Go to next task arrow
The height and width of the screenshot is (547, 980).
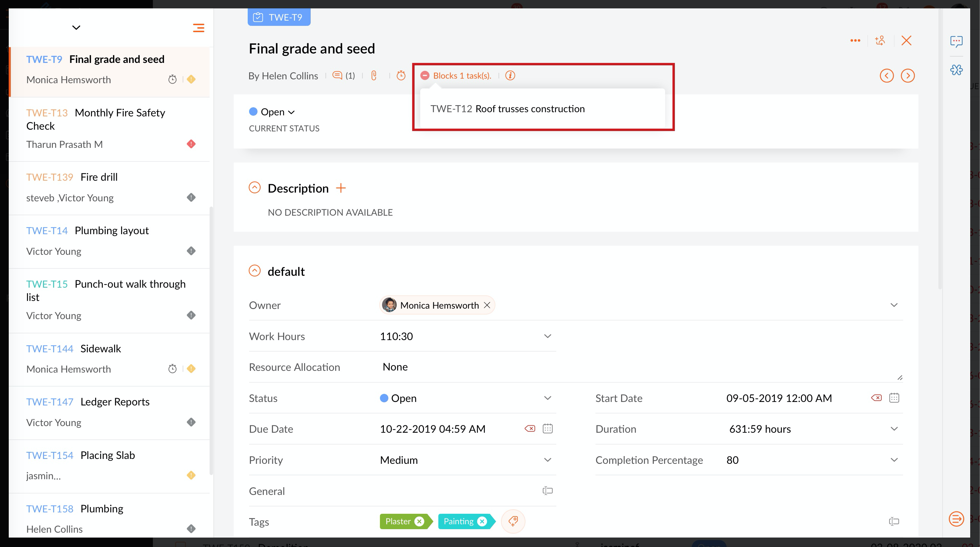907,75
